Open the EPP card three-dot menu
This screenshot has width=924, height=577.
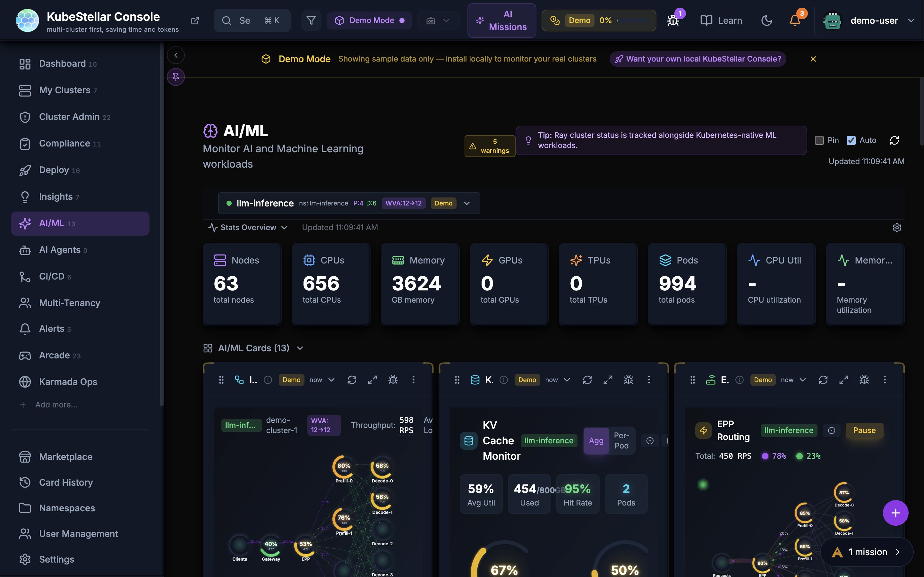[884, 380]
